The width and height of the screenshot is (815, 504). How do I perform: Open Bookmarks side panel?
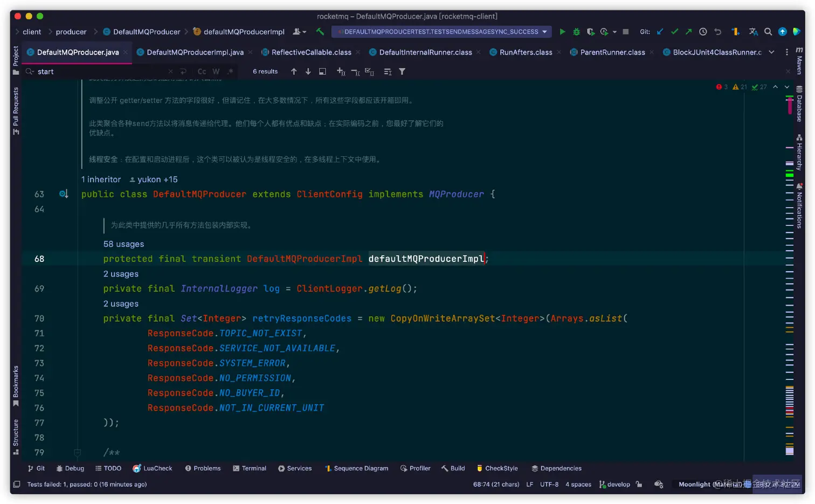pos(16,386)
